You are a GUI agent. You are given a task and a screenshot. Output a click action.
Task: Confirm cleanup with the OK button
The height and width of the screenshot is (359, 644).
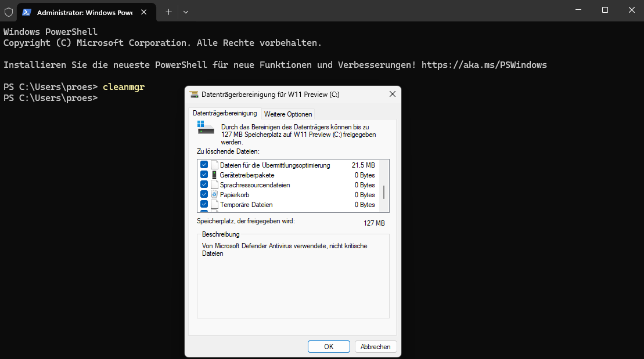coord(329,347)
